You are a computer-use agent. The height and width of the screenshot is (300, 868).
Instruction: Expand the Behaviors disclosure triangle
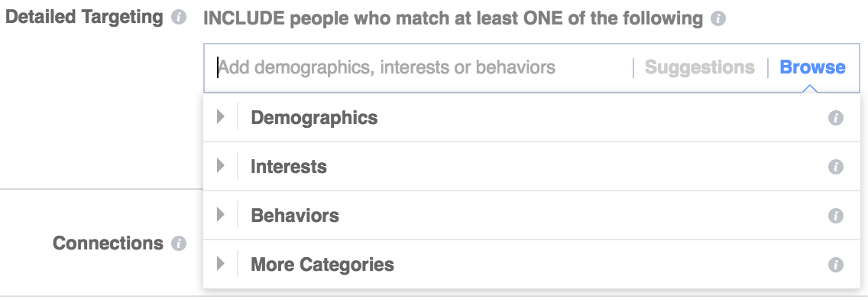pos(221,214)
